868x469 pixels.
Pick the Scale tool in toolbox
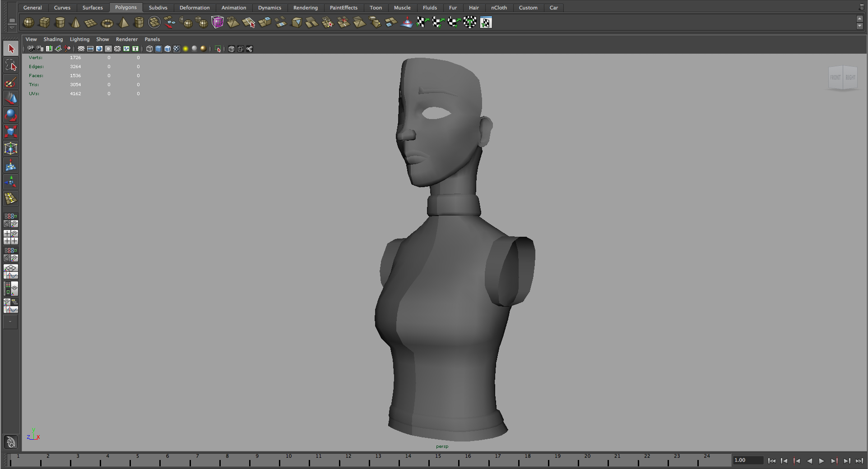pos(11,132)
